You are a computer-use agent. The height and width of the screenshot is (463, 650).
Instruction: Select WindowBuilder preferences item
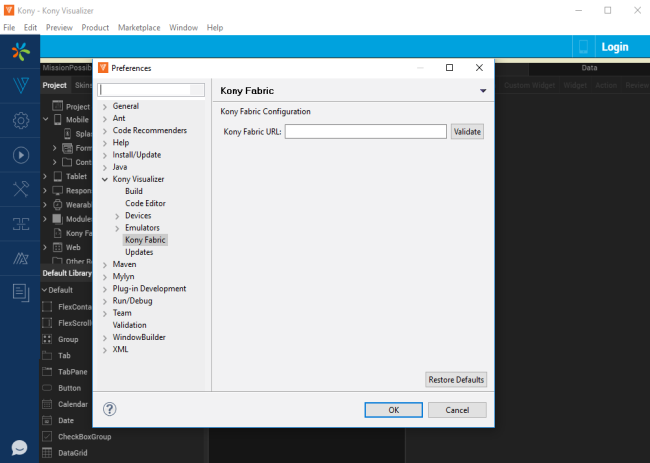coord(139,337)
